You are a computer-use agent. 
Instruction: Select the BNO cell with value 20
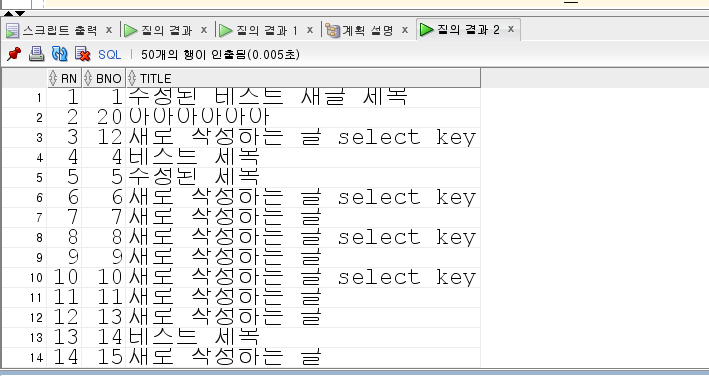(104, 117)
